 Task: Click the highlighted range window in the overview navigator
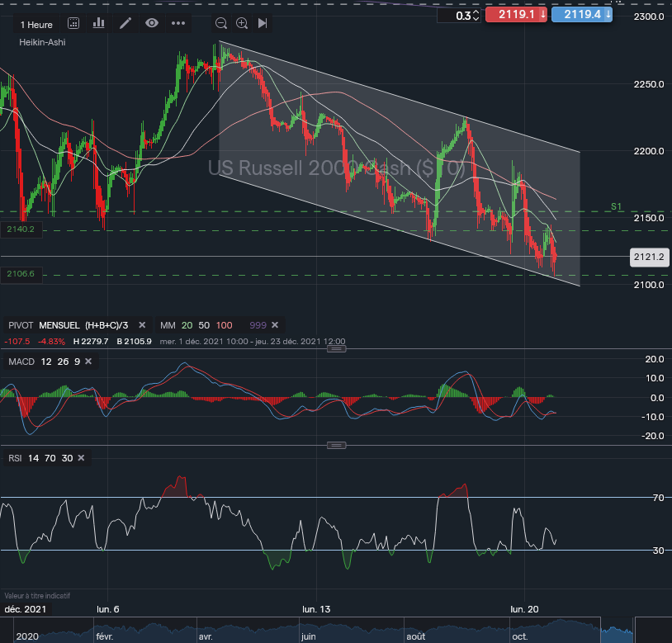(x=618, y=630)
